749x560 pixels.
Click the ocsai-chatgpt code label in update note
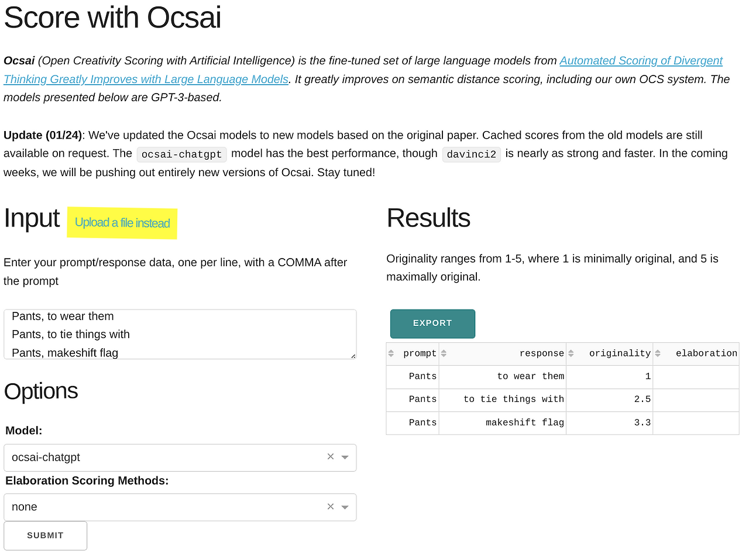181,154
